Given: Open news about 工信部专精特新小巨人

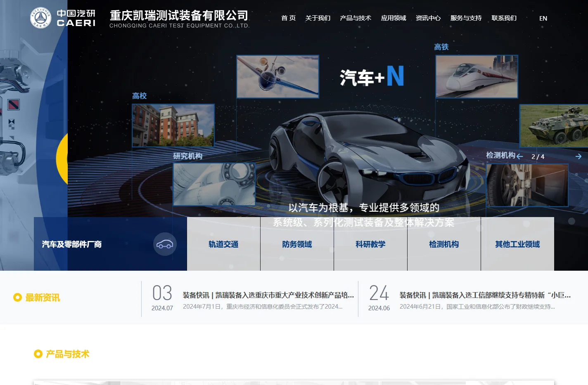Looking at the screenshot, I should pos(485,295).
